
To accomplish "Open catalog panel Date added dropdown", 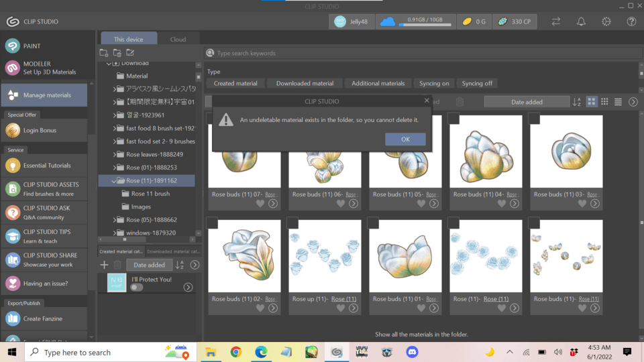I will (149, 265).
